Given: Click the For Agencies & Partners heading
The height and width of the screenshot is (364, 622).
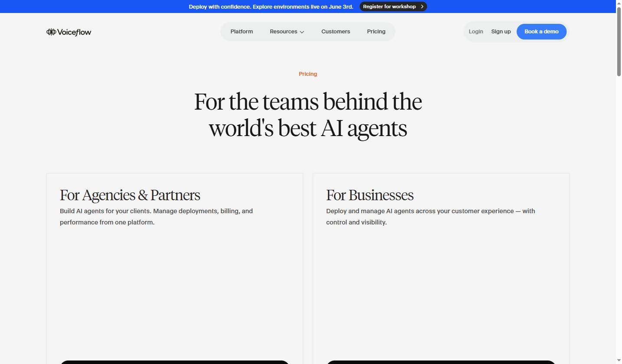Looking at the screenshot, I should pyautogui.click(x=130, y=195).
